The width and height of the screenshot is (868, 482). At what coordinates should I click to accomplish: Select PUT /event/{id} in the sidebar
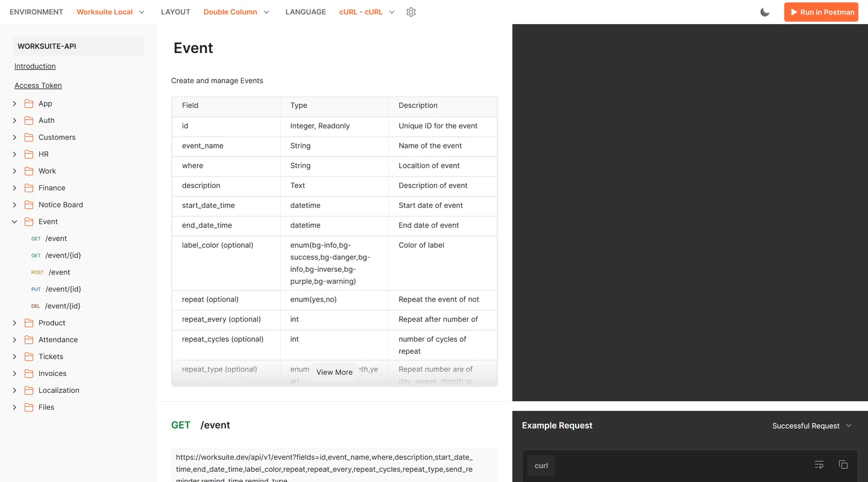pos(56,289)
